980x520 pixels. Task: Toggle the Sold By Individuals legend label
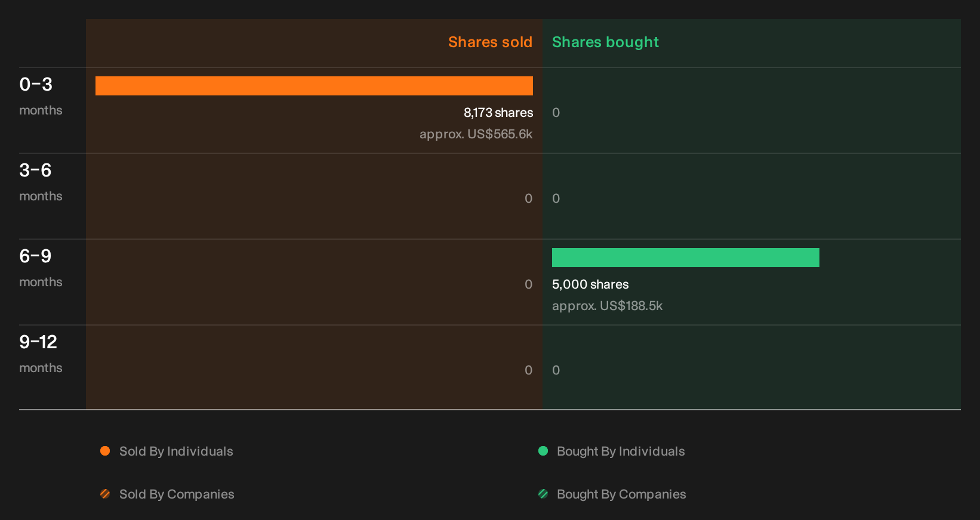pyautogui.click(x=176, y=451)
